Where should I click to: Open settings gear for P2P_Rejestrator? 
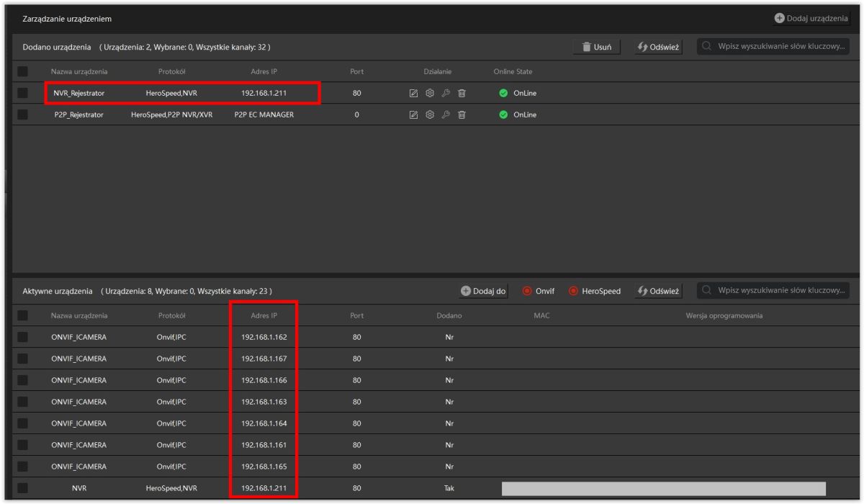click(430, 114)
